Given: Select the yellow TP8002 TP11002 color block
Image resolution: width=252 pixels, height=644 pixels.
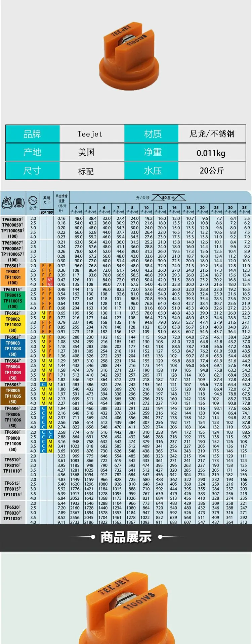Looking at the screenshot, I should tap(13, 325).
